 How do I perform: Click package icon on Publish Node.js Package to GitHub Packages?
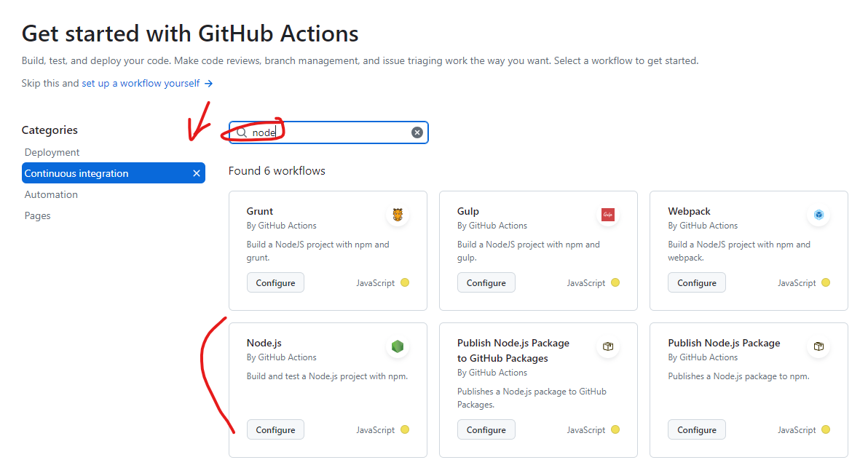click(608, 346)
